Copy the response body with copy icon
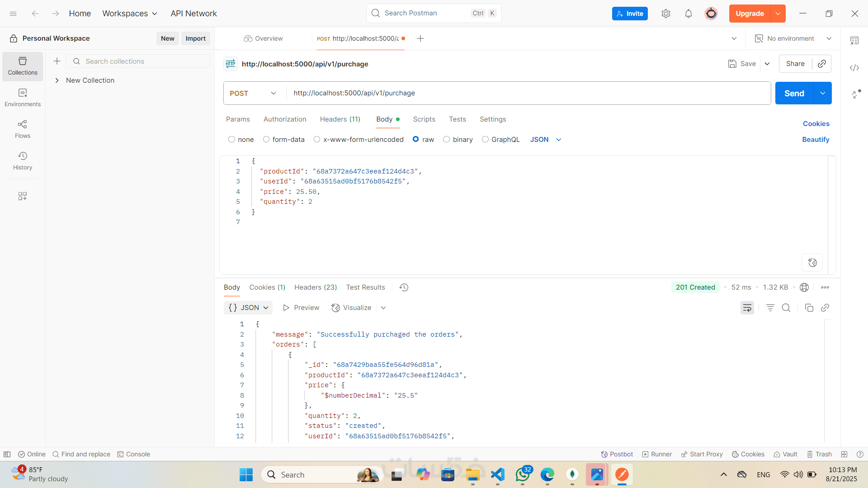 [809, 308]
